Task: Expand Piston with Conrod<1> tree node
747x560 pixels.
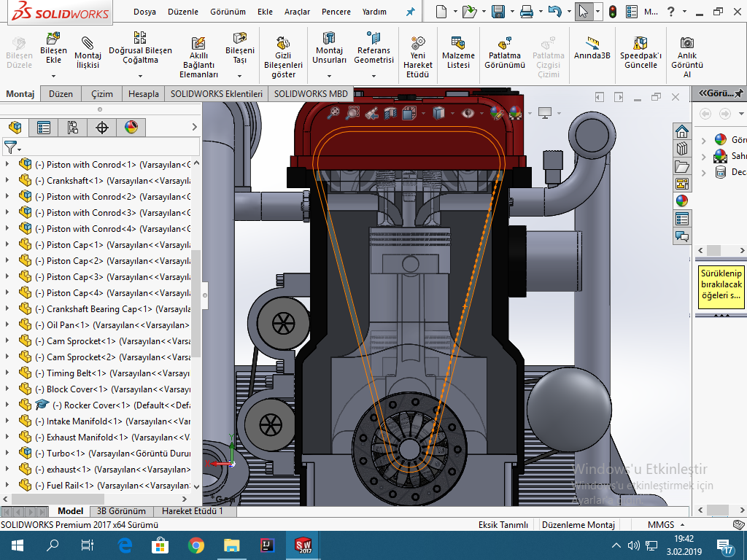Action: (7, 164)
